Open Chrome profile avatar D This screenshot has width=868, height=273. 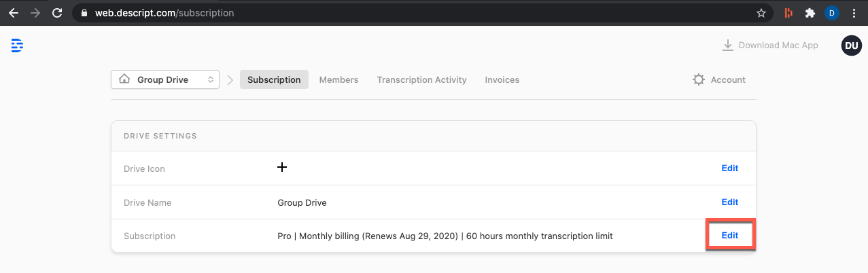point(831,13)
